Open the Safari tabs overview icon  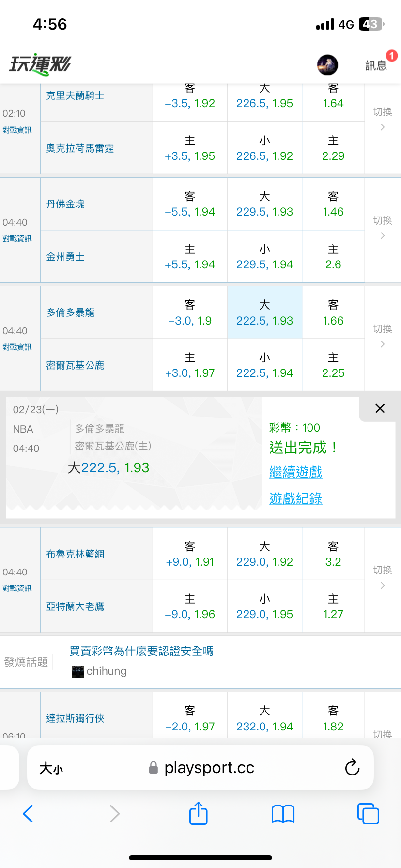(368, 814)
